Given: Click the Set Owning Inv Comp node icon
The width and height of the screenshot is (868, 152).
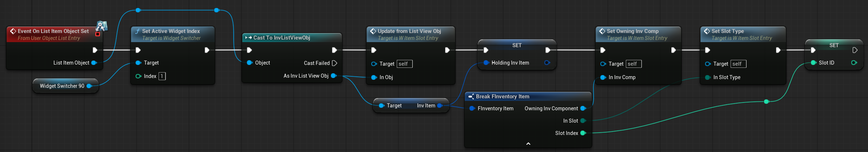Looking at the screenshot, I should (x=602, y=31).
